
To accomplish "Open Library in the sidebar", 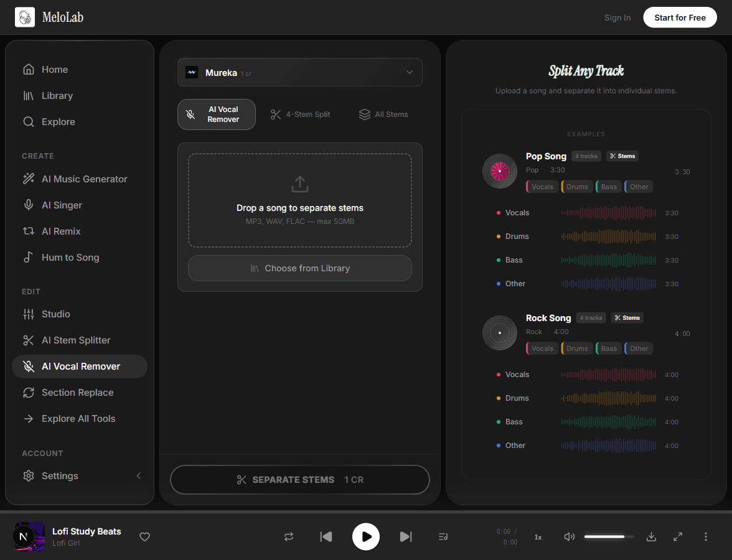I will 80,96.
